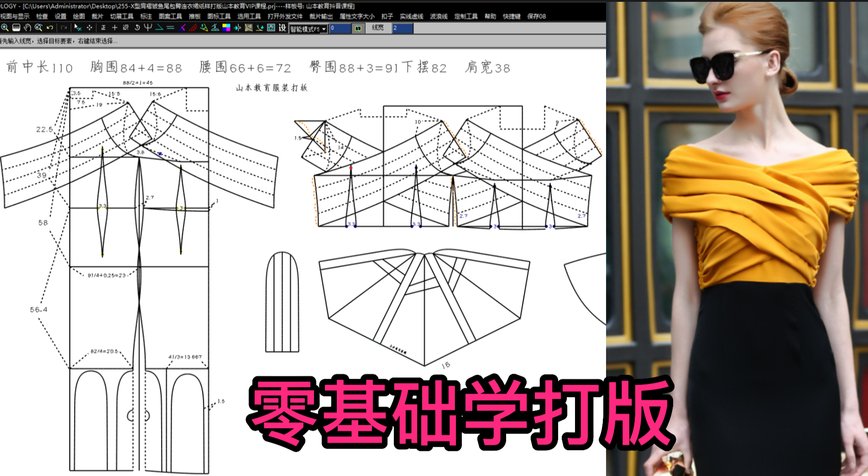This screenshot has height=476, width=868.
Task: Open the 裁片 menu
Action: coord(97,16)
